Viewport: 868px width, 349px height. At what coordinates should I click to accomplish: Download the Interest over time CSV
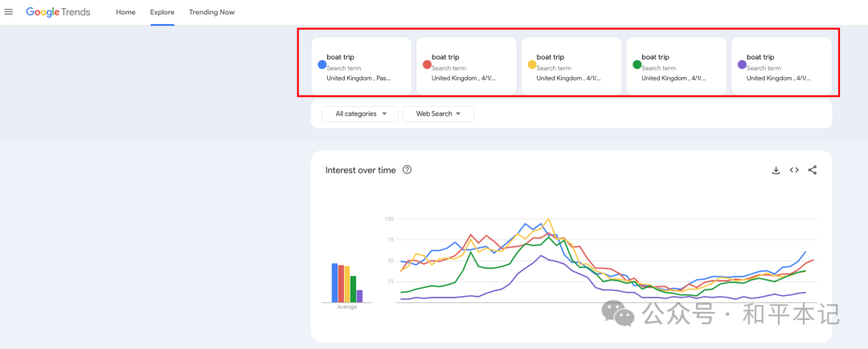point(776,170)
